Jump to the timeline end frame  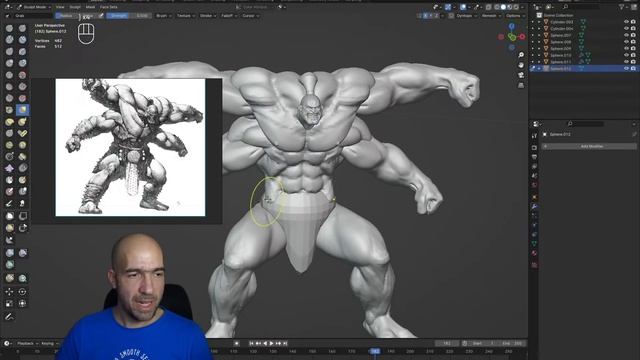[x=285, y=344]
